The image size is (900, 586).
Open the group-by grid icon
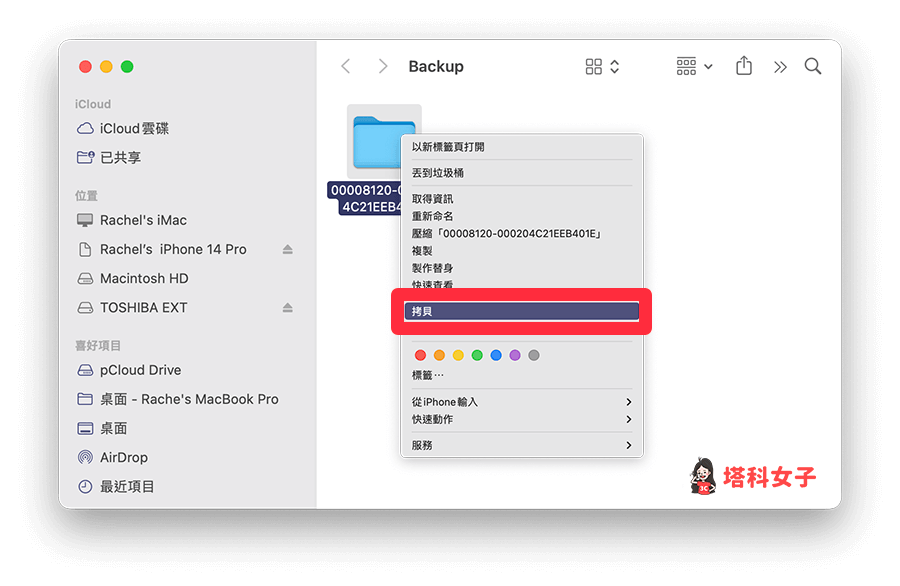(686, 67)
